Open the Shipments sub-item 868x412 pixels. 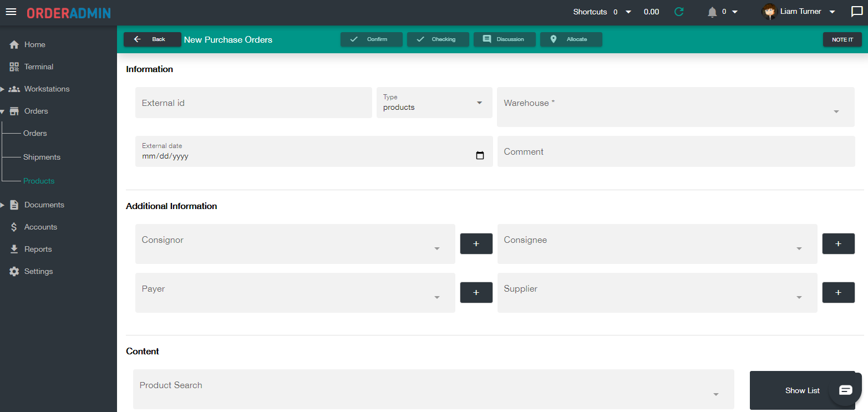(42, 157)
